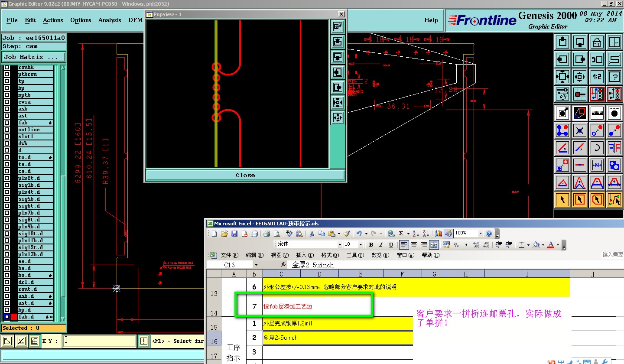Image resolution: width=624 pixels, height=364 pixels.
Task: Click the X Y coordinate input field
Action: click(99, 341)
